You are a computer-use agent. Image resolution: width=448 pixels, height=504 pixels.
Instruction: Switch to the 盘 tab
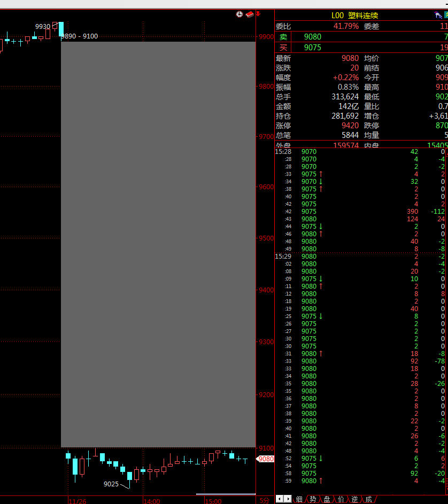(x=327, y=499)
